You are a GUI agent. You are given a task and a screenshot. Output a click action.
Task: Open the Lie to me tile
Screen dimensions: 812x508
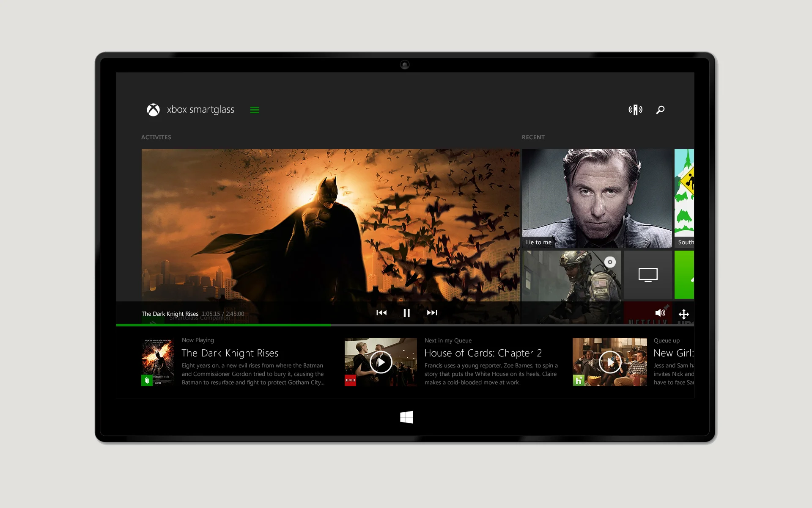597,198
